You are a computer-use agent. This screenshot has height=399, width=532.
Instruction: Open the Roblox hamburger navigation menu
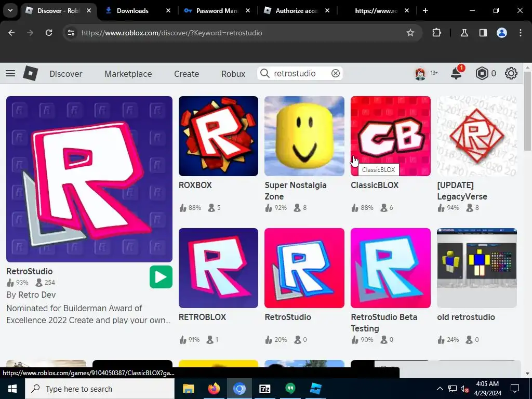[10, 73]
